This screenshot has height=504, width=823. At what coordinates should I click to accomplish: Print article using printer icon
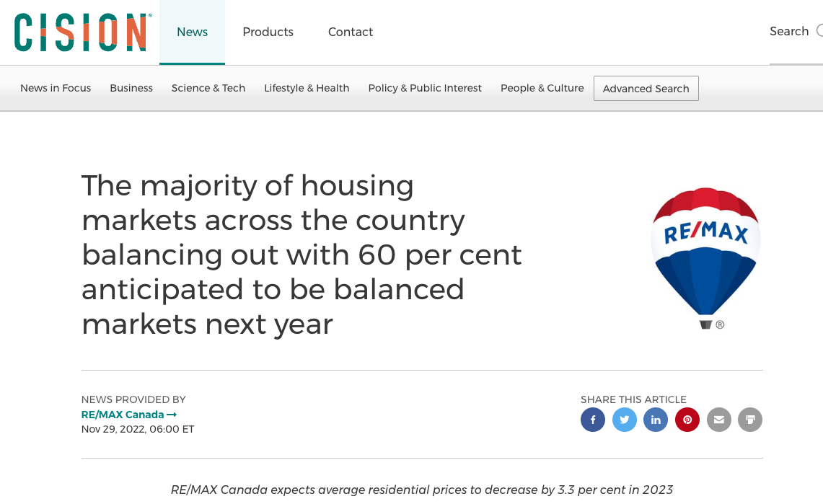coord(750,420)
